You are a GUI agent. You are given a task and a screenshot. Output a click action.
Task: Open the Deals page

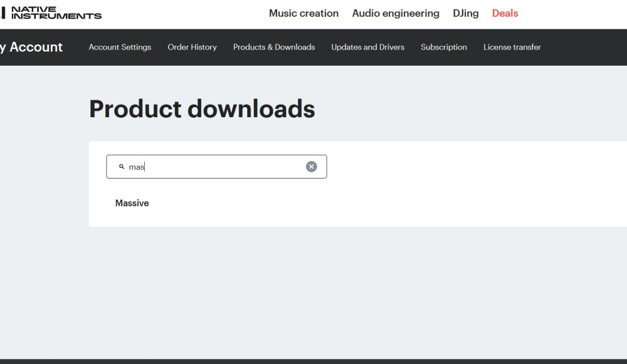click(x=505, y=13)
